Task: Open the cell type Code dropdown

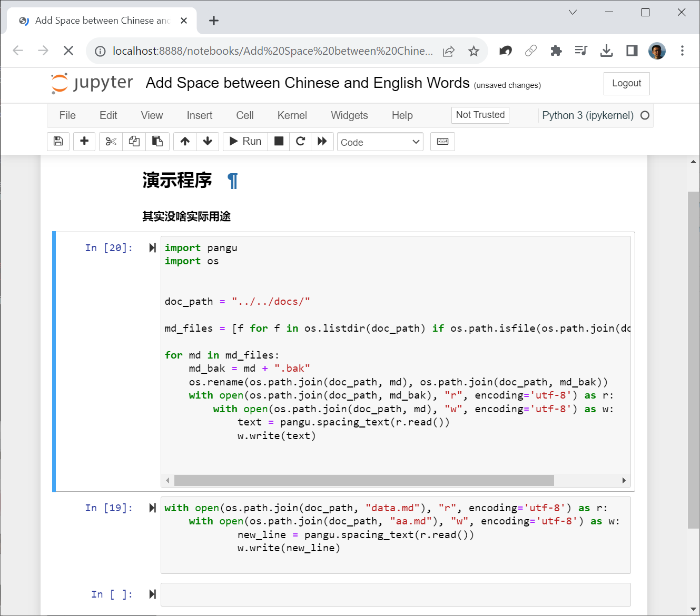Action: coord(380,142)
